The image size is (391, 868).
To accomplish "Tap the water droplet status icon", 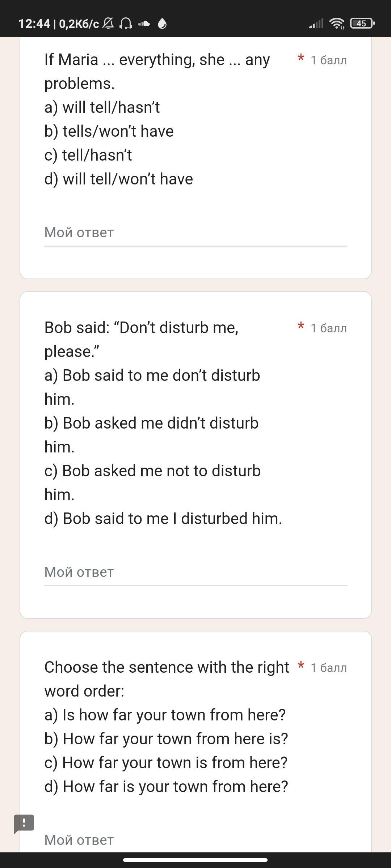I will (x=162, y=24).
